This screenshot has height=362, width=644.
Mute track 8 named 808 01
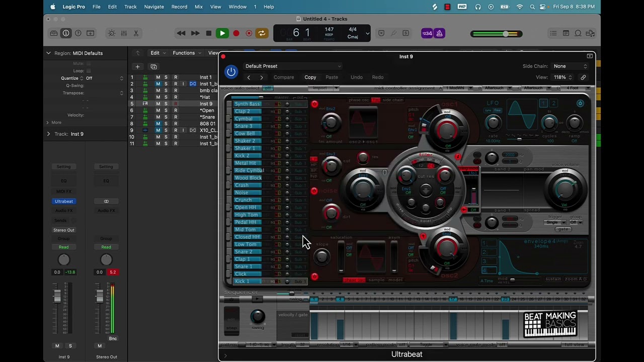coord(158,124)
